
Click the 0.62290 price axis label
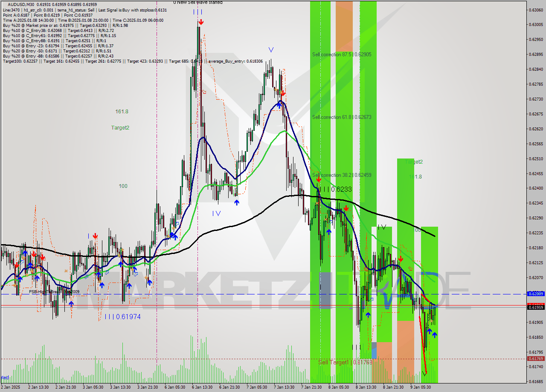click(536, 218)
